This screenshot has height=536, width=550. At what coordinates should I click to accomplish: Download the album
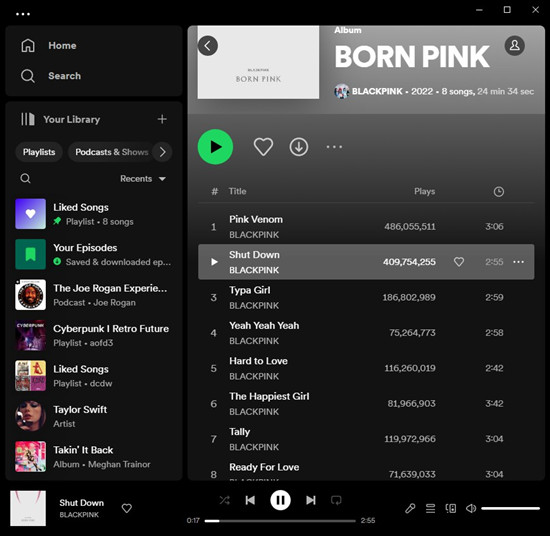click(299, 147)
